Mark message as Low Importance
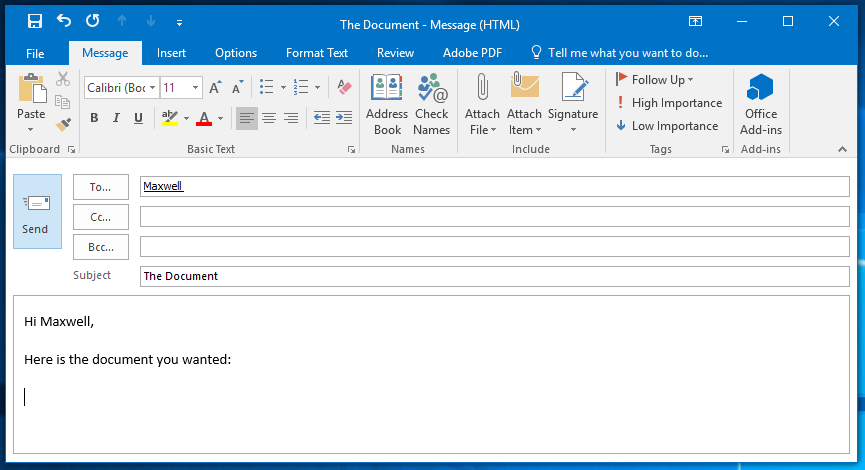Image resolution: width=865 pixels, height=470 pixels. 667,126
